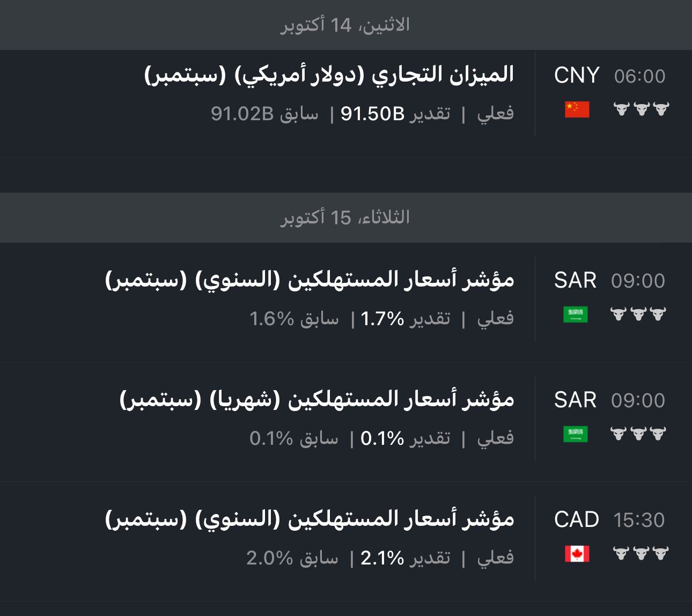Click the 2.1% forecast for Canadian CPI
This screenshot has height=616, width=692.
pyautogui.click(x=382, y=558)
